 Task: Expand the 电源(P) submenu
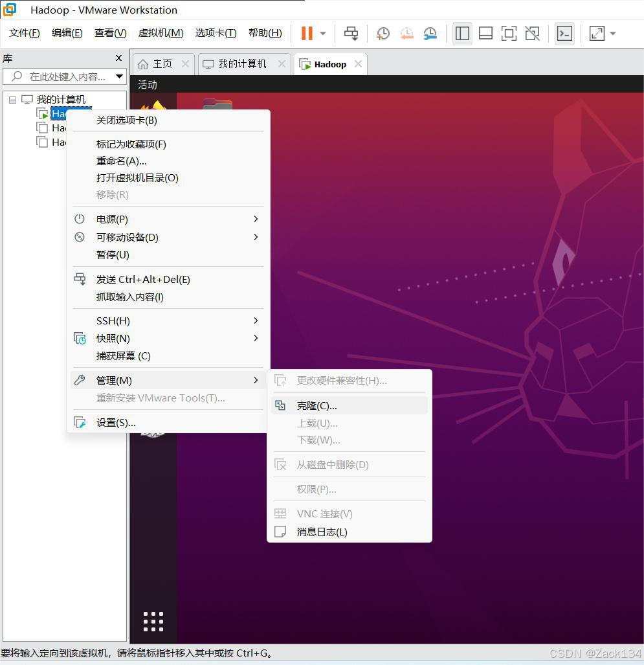coord(168,220)
